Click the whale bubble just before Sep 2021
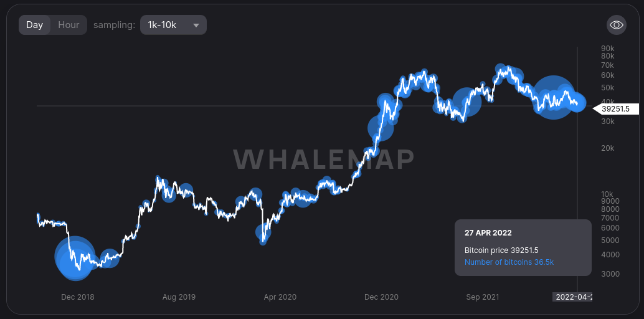 point(466,102)
